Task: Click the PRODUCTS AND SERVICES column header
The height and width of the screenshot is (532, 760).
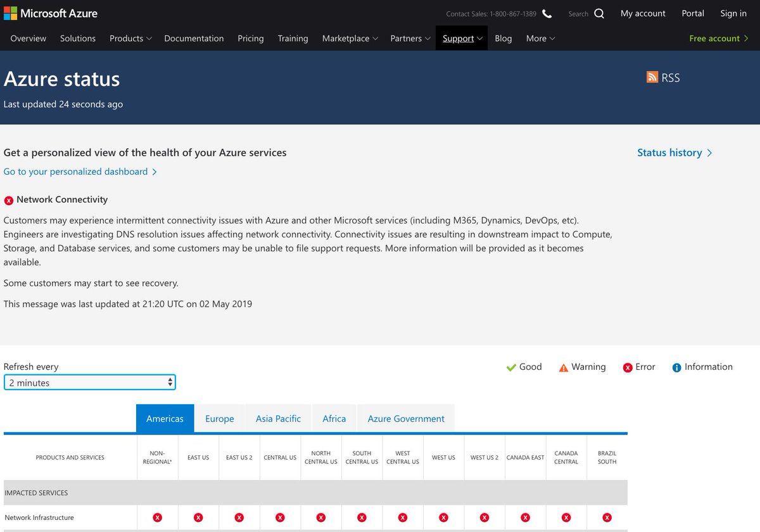Action: pos(70,457)
